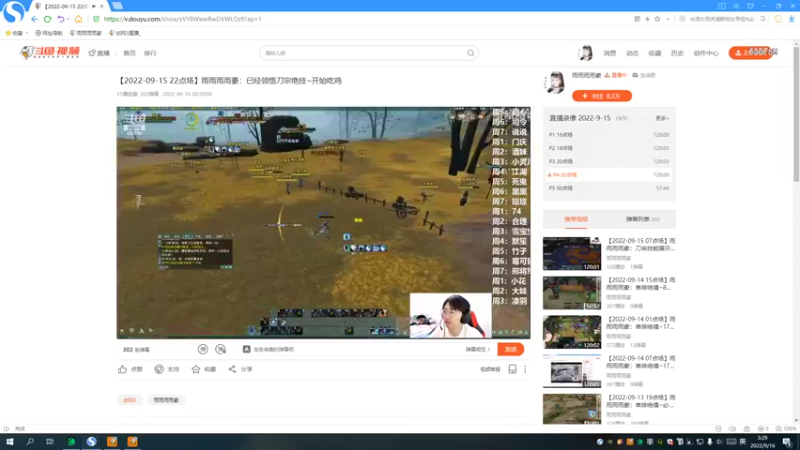Open the browser home page icon

[79, 19]
